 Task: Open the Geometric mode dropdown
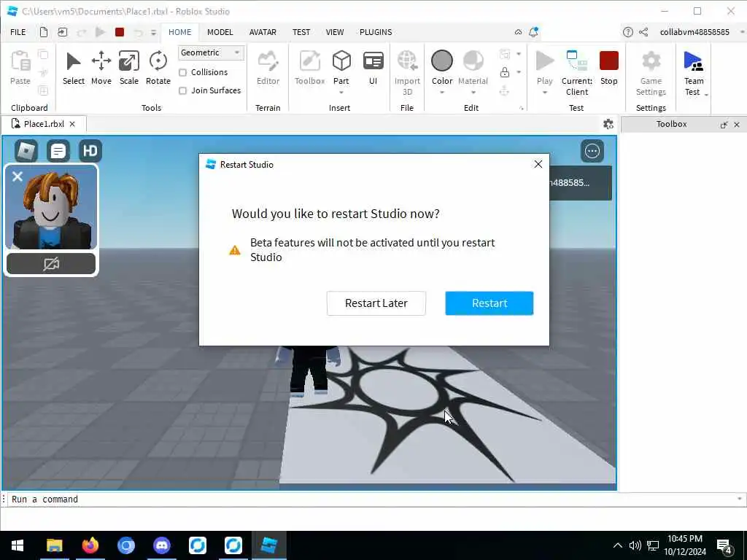[211, 52]
